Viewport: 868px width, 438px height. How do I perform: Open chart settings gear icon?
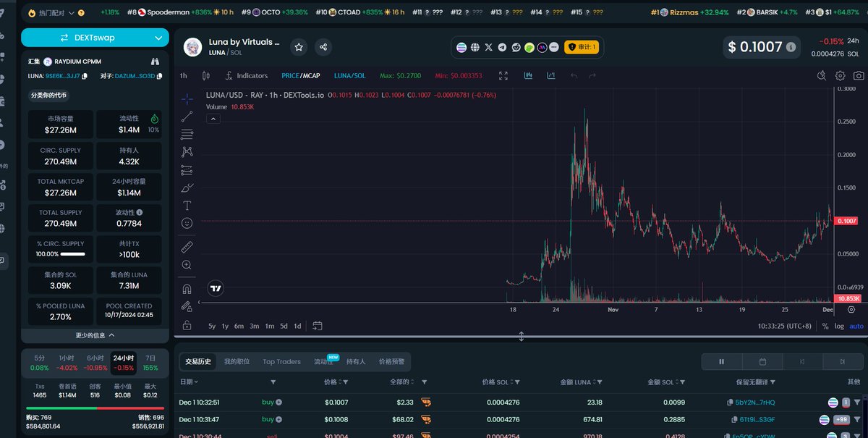pos(841,75)
